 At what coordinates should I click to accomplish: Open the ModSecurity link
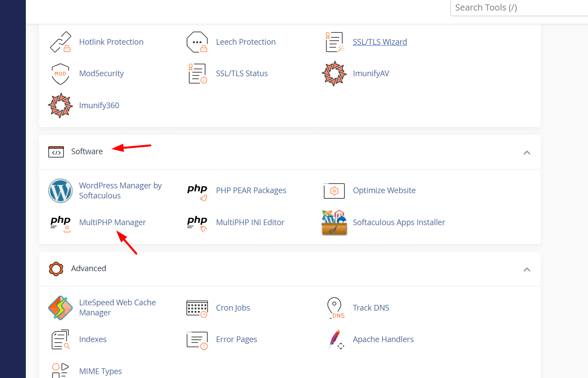tap(101, 74)
